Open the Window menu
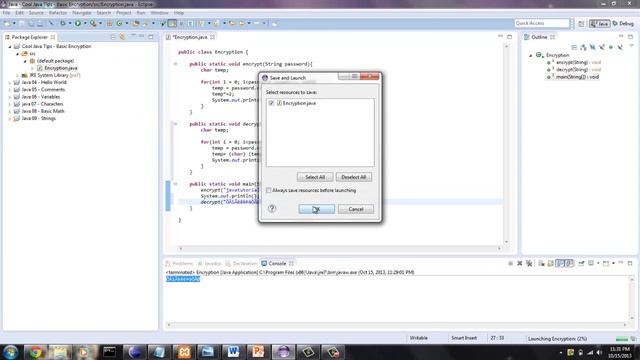 tap(159, 13)
